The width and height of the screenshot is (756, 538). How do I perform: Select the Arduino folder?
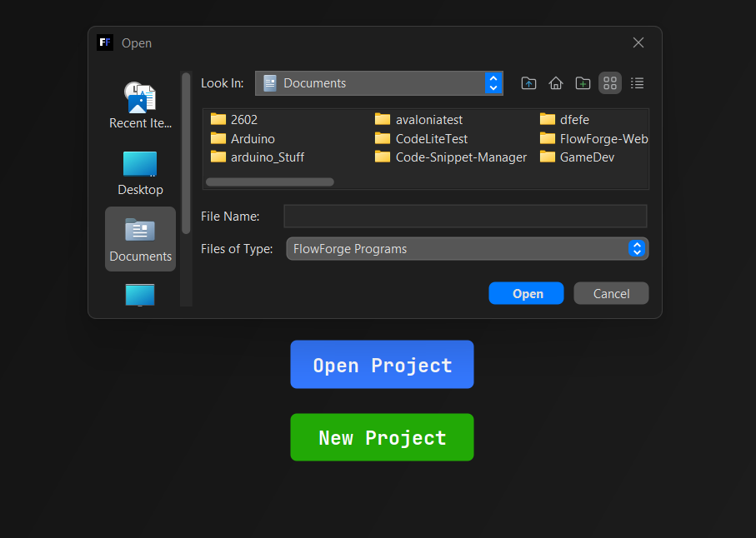(x=243, y=139)
